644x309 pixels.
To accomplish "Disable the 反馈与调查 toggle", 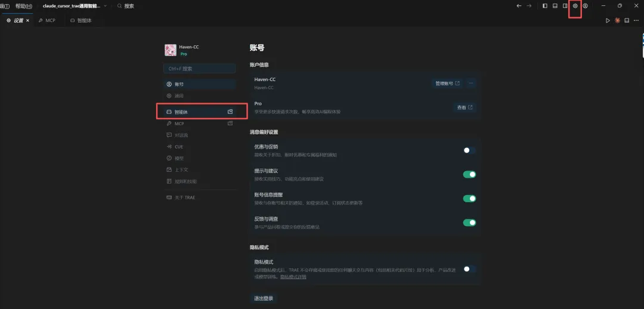I will [469, 223].
